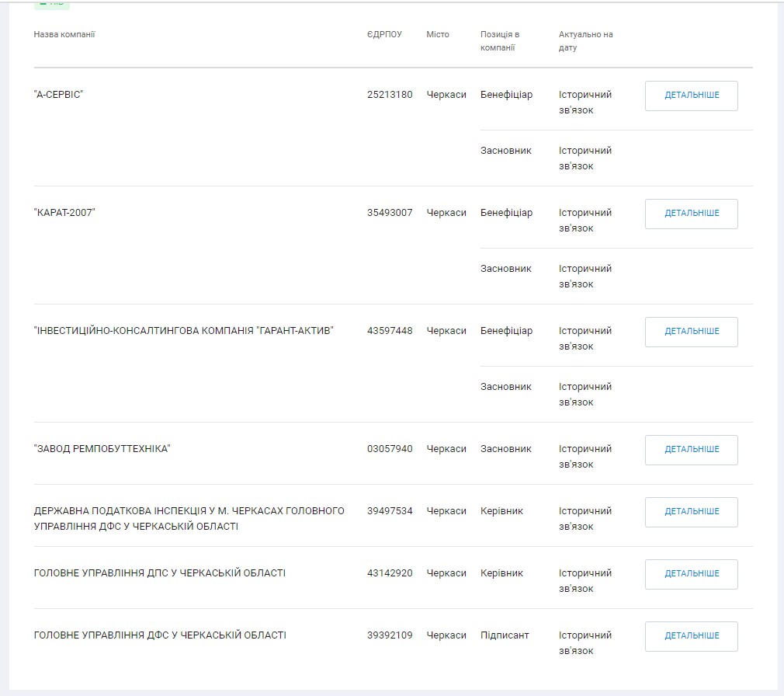Select "ІНВЕСТИЦІЙНО-КОНСАЛТИНГОВА КОМПАНІЯ ГАРАНТ-АКТИВ" name
Screen dimensions: 784x696
tap(183, 331)
